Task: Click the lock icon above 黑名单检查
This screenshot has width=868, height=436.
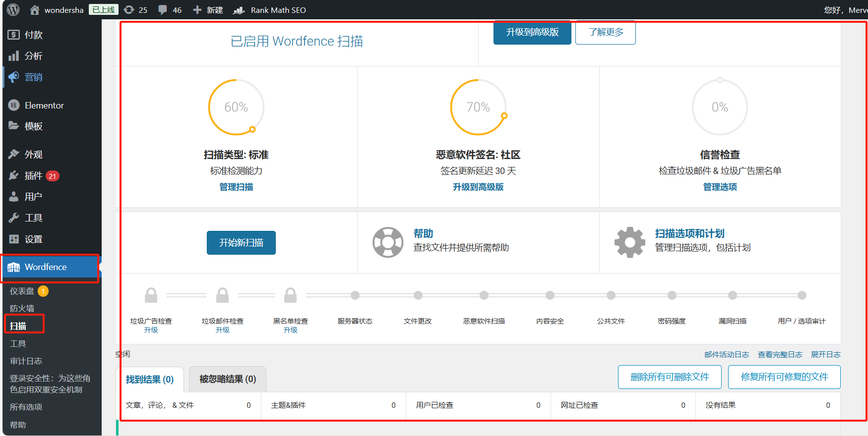Action: coord(291,295)
